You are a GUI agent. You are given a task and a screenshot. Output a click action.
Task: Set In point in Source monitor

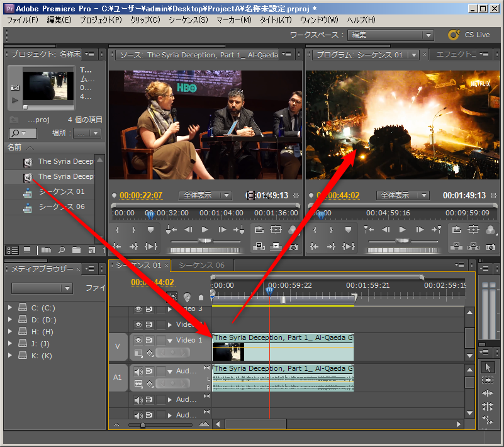pyautogui.click(x=117, y=230)
